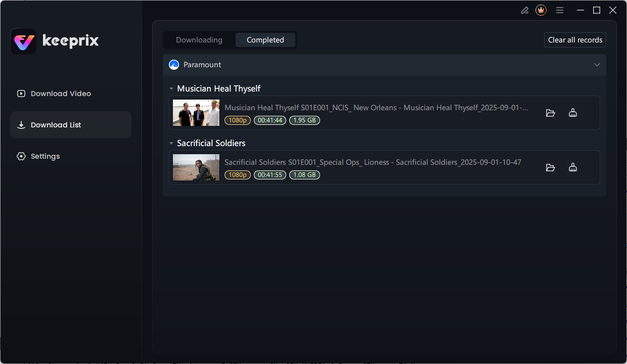627x364 pixels.
Task: Select Download List sidebar item
Action: [x=71, y=125]
